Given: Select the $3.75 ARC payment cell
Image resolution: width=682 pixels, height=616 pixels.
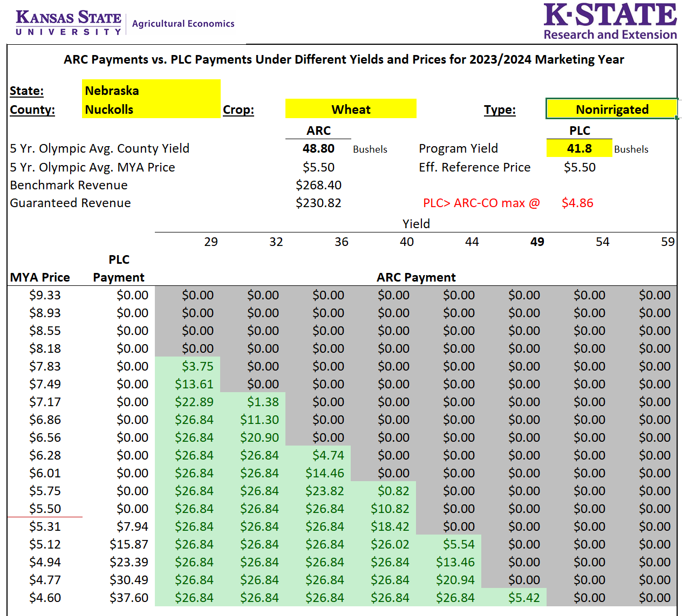Looking at the screenshot, I should pyautogui.click(x=197, y=366).
